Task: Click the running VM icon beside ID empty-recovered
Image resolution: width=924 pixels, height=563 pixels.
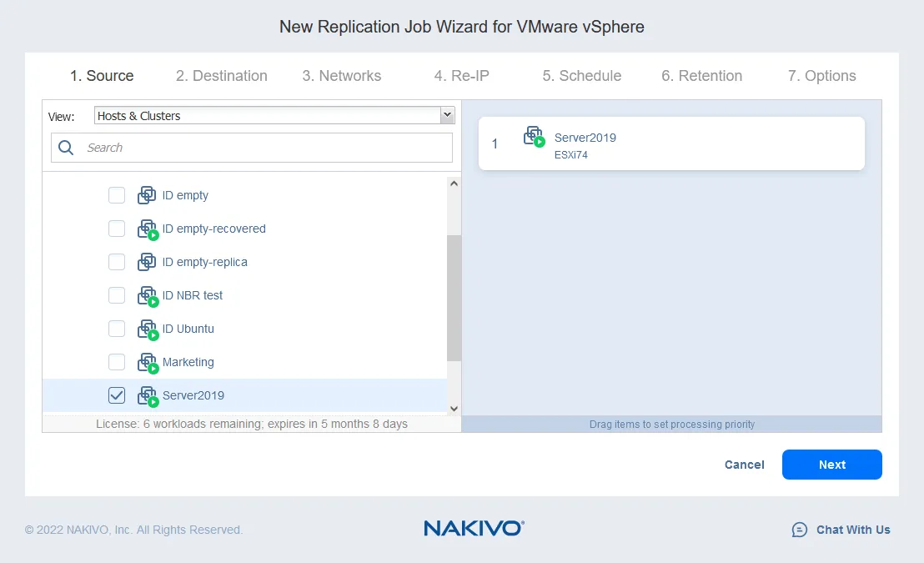Action: (x=148, y=228)
